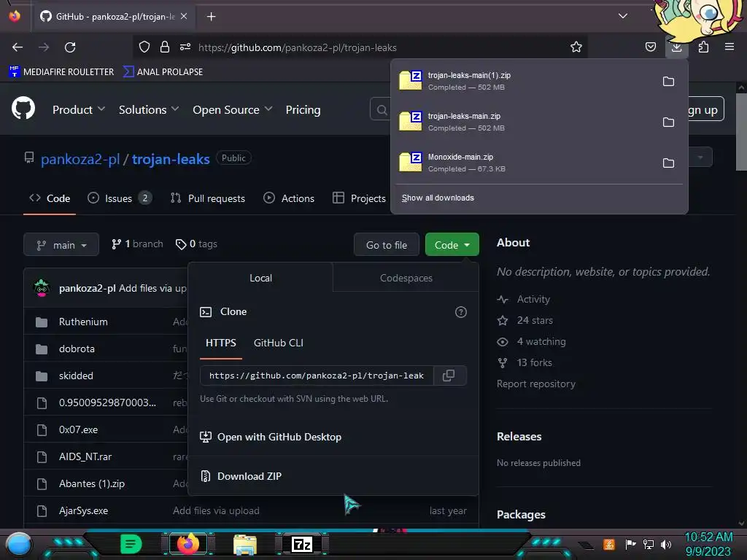
Task: Click the Windows Start orb
Action: click(19, 545)
